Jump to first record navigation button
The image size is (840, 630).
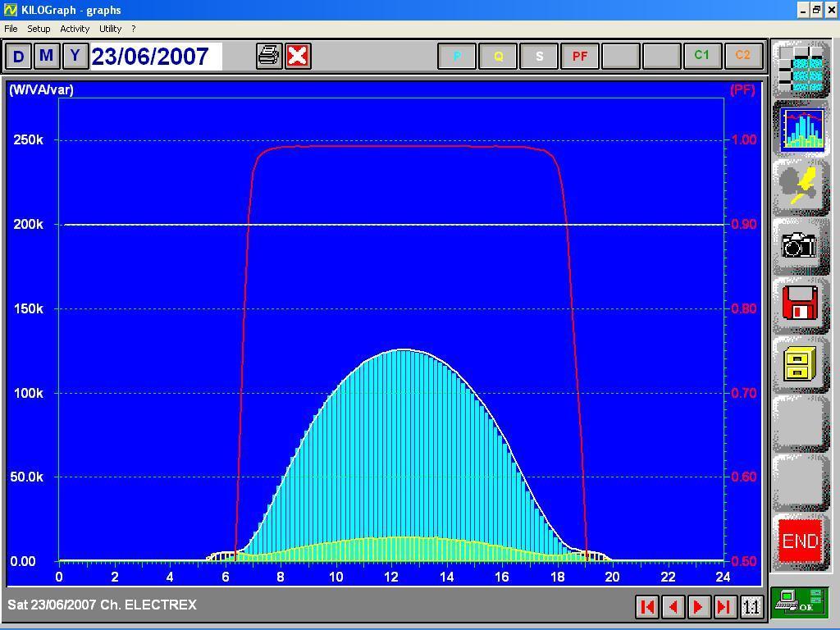point(648,606)
